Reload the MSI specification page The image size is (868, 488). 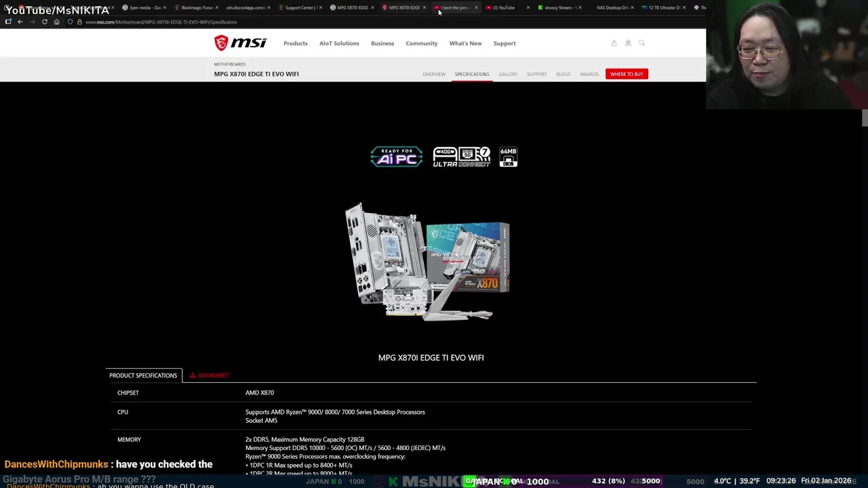(x=45, y=22)
